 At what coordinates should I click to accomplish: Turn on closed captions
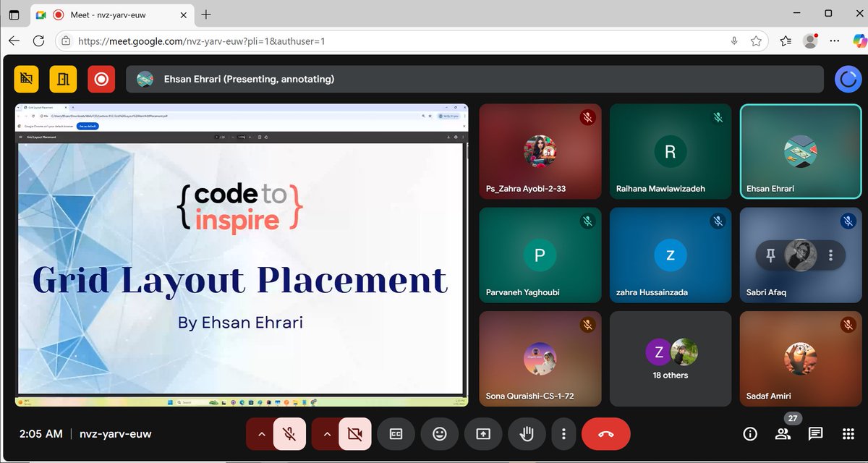click(396, 434)
